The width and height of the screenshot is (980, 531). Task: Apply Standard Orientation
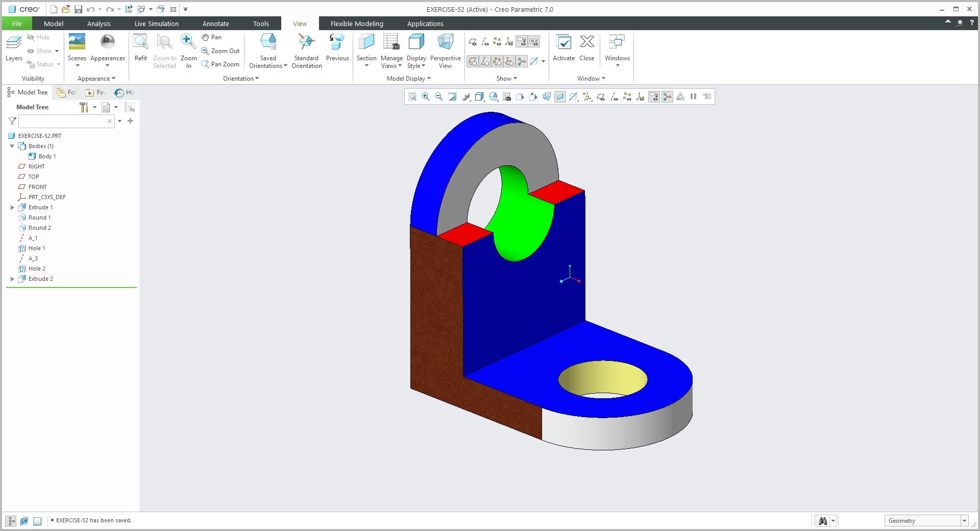coord(307,51)
